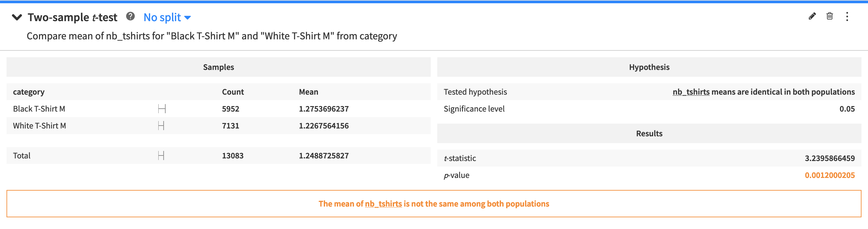Click the Total row box plot icon
This screenshot has width=868, height=229.
click(x=161, y=156)
